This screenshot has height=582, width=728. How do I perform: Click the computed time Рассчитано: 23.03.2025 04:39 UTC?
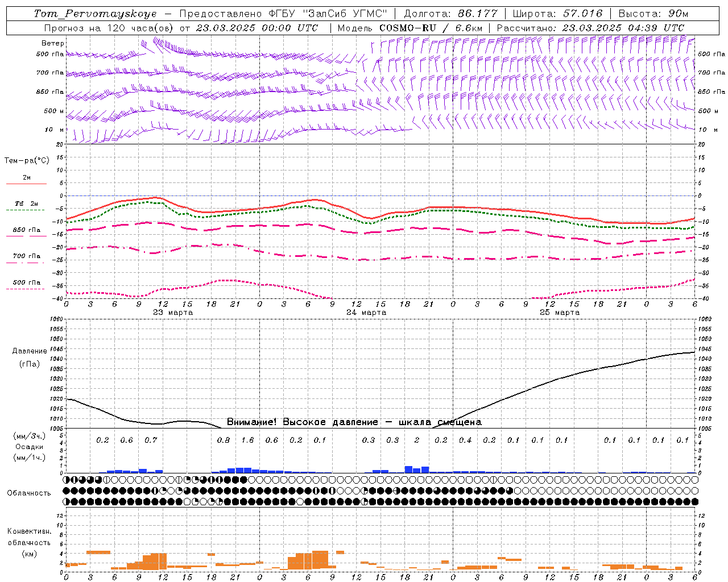590,28
